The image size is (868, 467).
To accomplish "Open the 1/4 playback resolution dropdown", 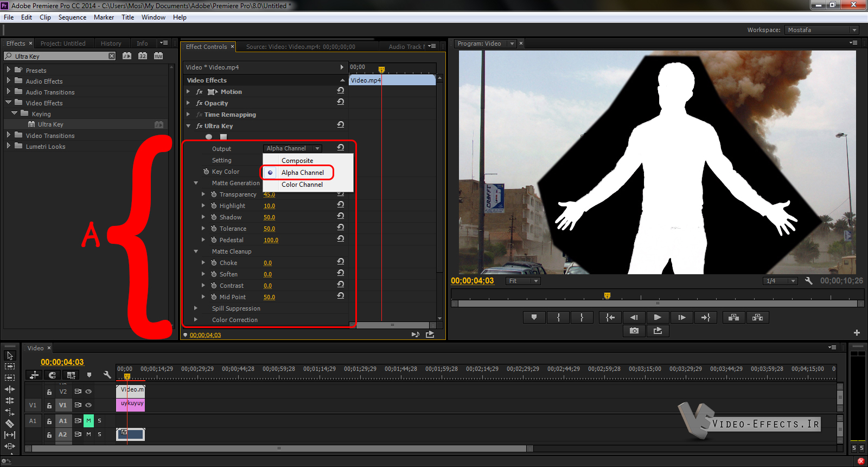I will click(780, 281).
